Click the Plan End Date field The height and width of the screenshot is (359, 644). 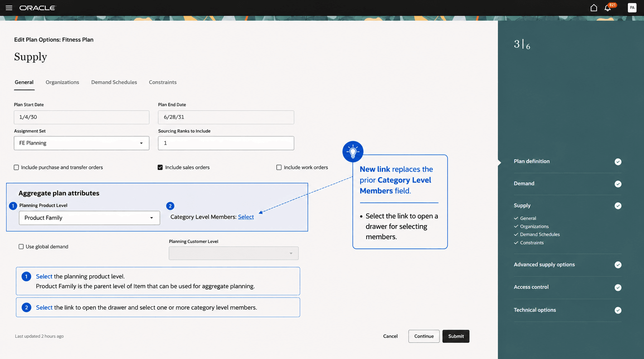226,117
